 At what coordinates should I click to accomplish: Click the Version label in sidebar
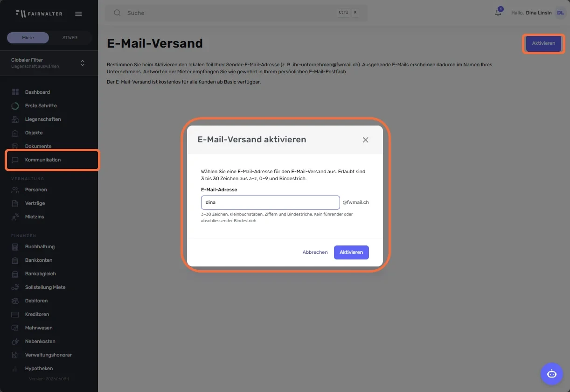(49, 379)
